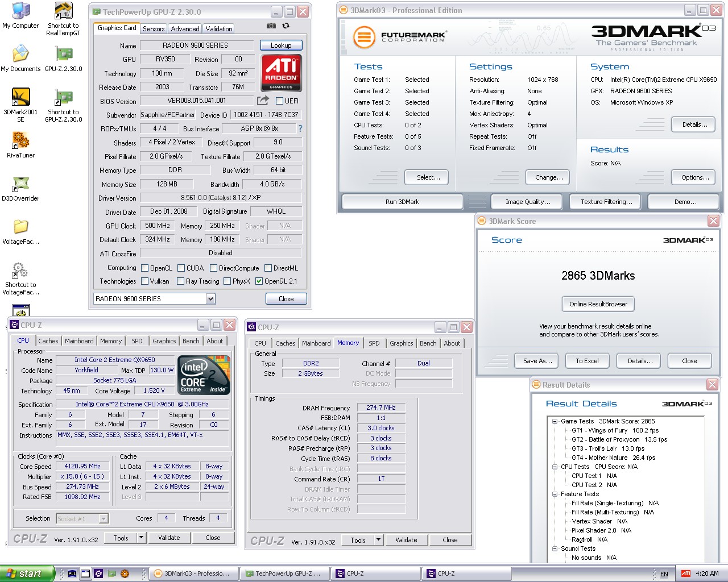Open My Computer desktop icon
Image resolution: width=728 pixels, height=582 pixels.
click(20, 15)
